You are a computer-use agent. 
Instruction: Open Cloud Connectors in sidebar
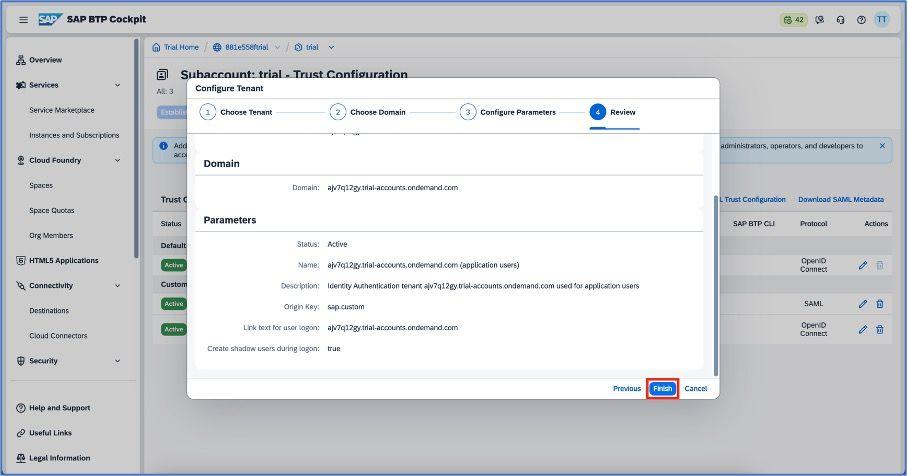(x=58, y=336)
